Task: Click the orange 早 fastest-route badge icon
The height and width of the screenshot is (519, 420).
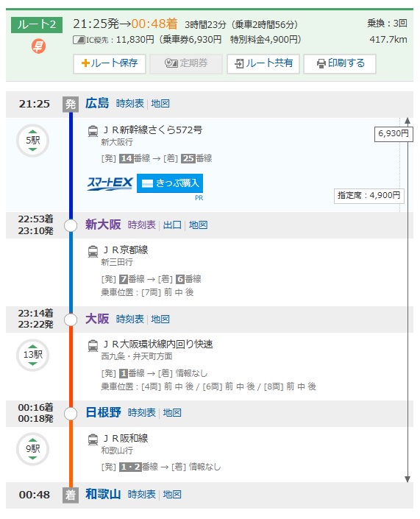Action: coord(38,46)
